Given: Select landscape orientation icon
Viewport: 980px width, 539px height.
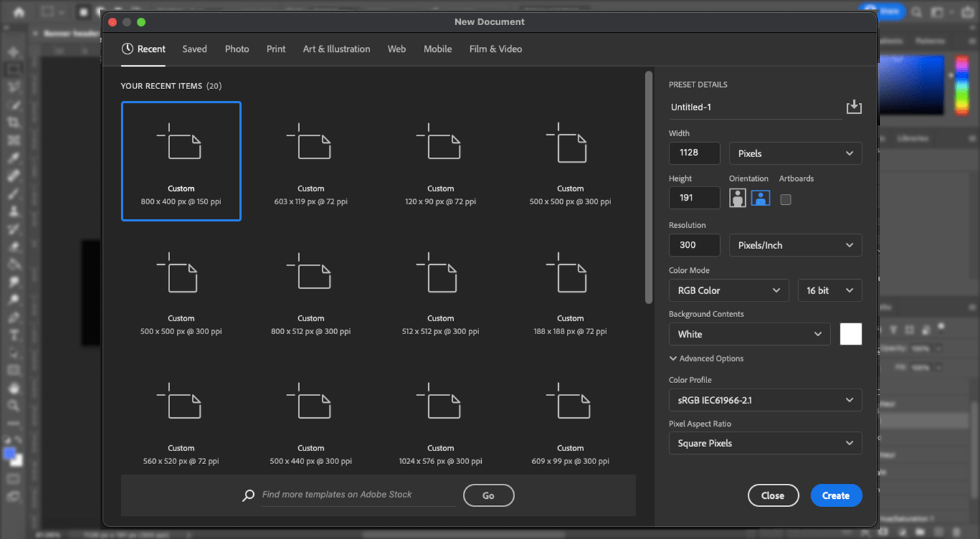Looking at the screenshot, I should [x=760, y=198].
